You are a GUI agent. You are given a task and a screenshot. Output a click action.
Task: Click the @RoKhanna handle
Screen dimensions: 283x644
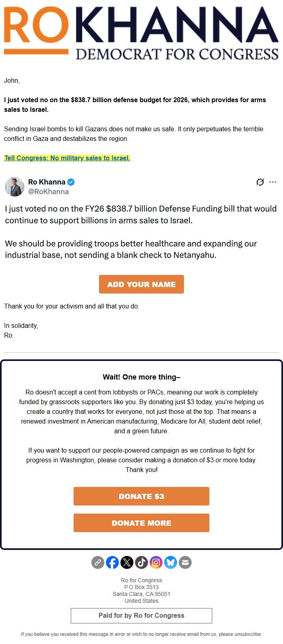coord(47,191)
